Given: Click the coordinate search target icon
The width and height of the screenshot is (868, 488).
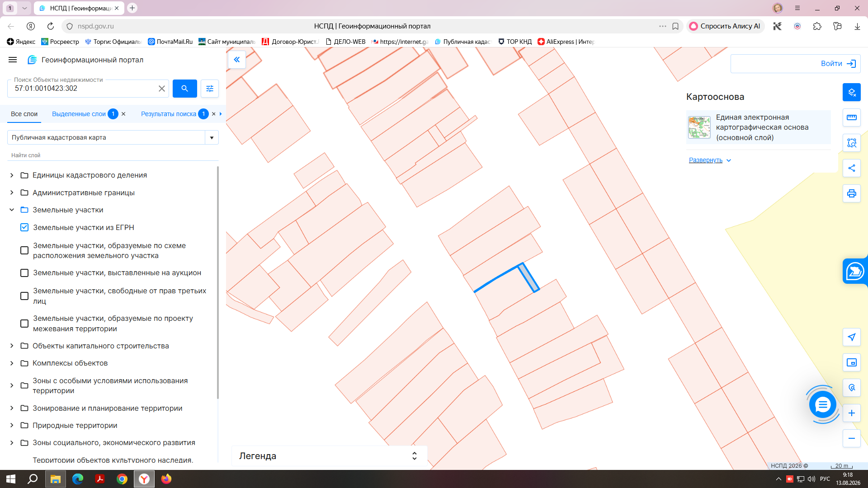Looking at the screenshot, I should pyautogui.click(x=852, y=388).
